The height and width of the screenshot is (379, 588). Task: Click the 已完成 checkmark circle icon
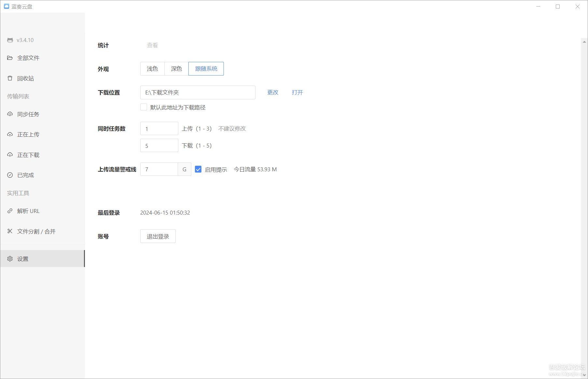point(10,175)
